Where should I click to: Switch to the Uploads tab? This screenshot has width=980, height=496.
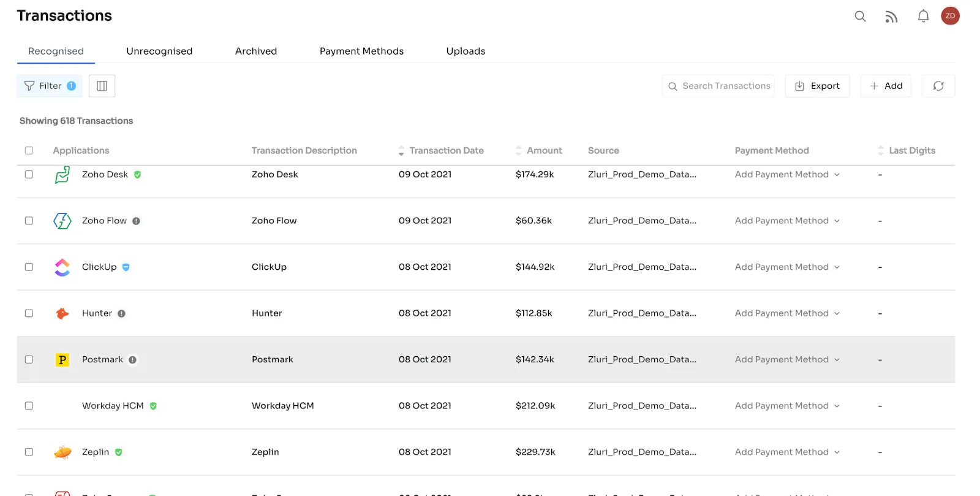tap(466, 52)
